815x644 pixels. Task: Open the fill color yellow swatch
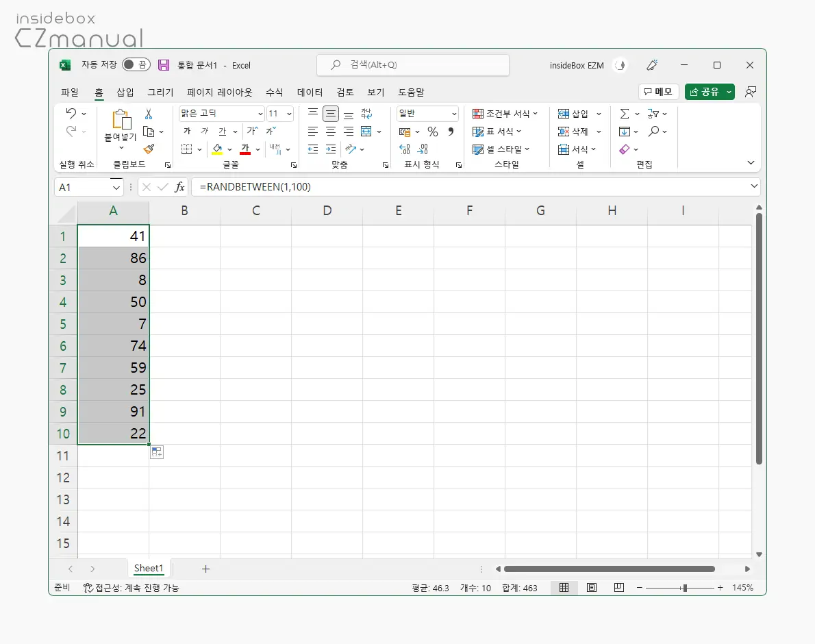(217, 149)
